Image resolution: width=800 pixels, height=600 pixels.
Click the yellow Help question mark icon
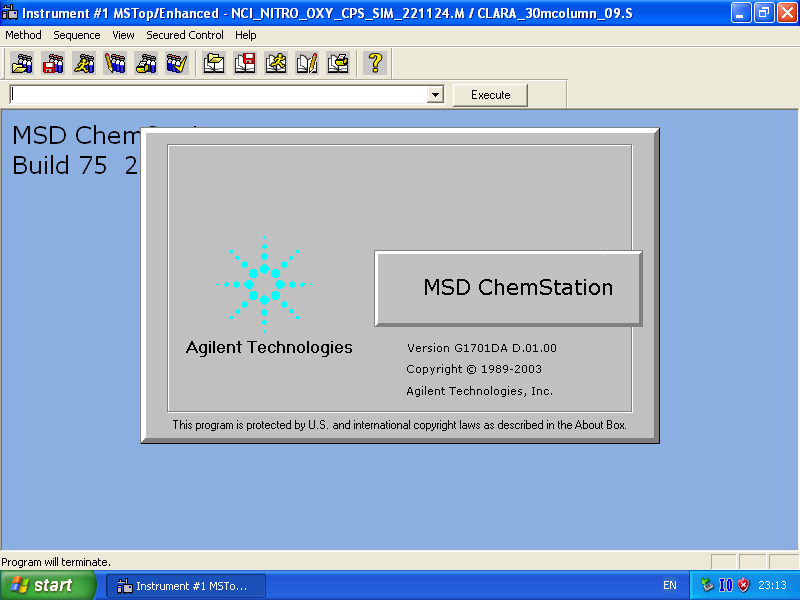point(373,63)
